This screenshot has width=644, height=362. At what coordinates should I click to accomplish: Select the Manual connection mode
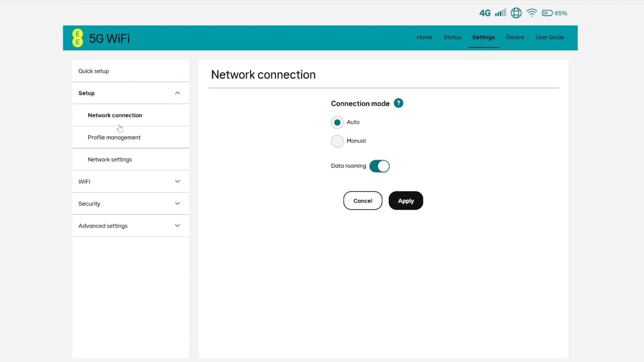coord(337,141)
